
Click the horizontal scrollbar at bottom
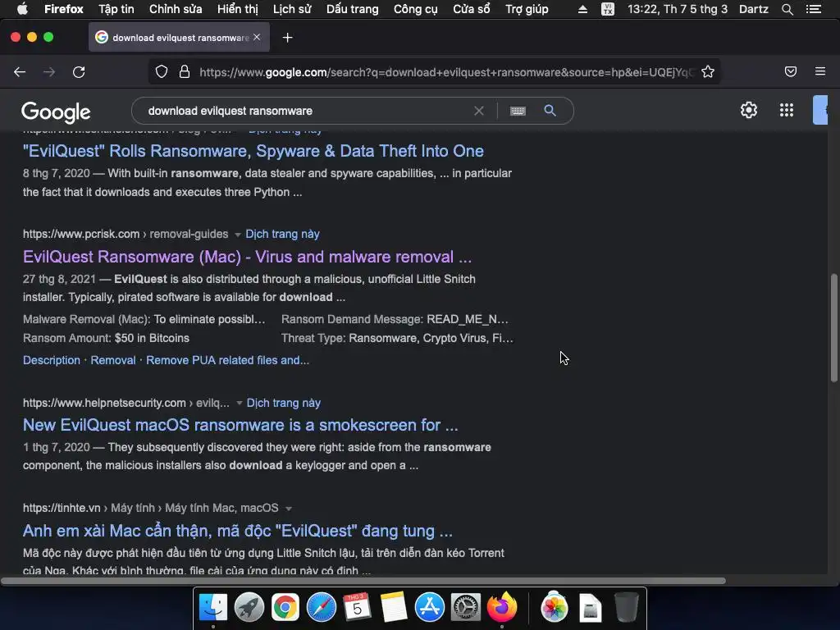coord(363,581)
